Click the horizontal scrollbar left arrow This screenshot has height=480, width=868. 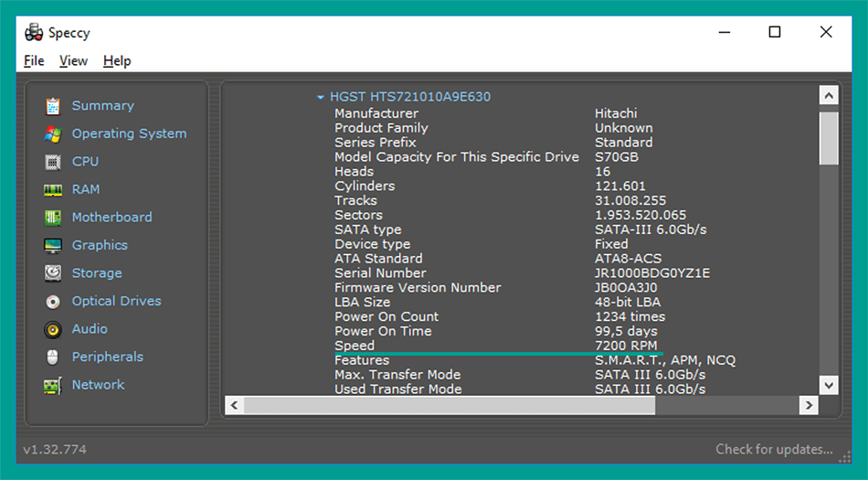pos(234,405)
